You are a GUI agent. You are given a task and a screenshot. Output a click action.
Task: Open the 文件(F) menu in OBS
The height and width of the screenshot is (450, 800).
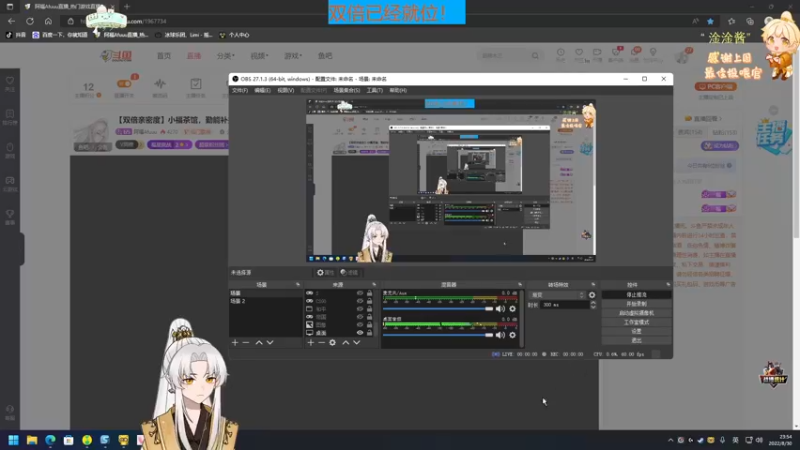[240, 90]
